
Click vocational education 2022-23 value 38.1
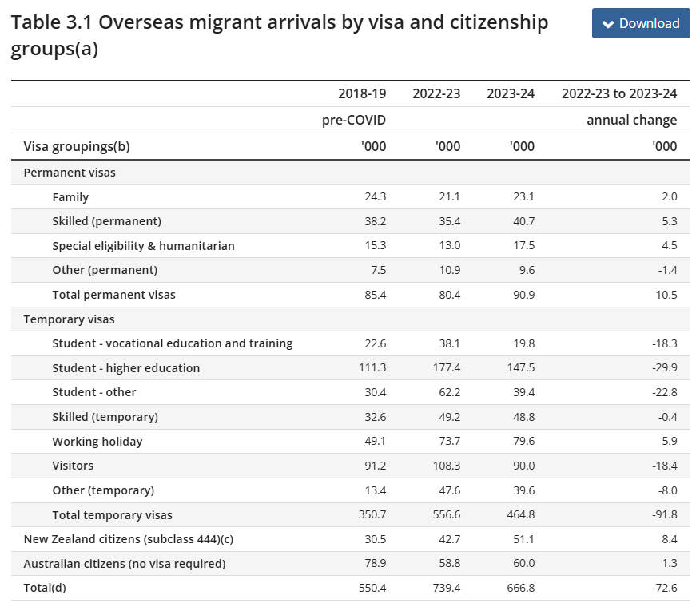pos(449,343)
